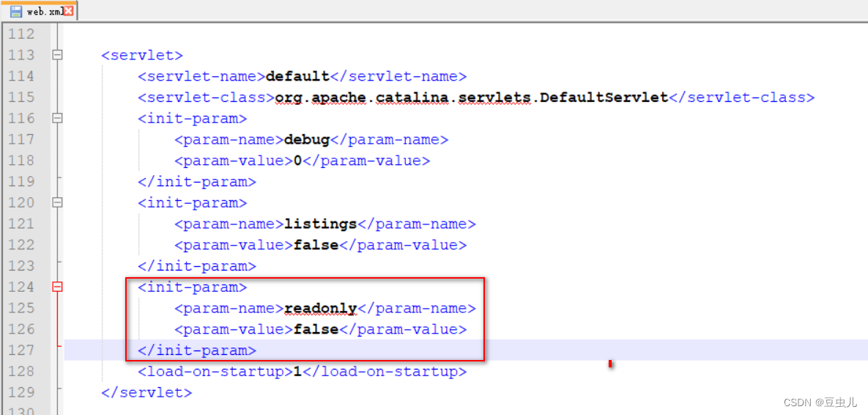
Task: Click the param-value '0' on line 118
Action: click(297, 161)
